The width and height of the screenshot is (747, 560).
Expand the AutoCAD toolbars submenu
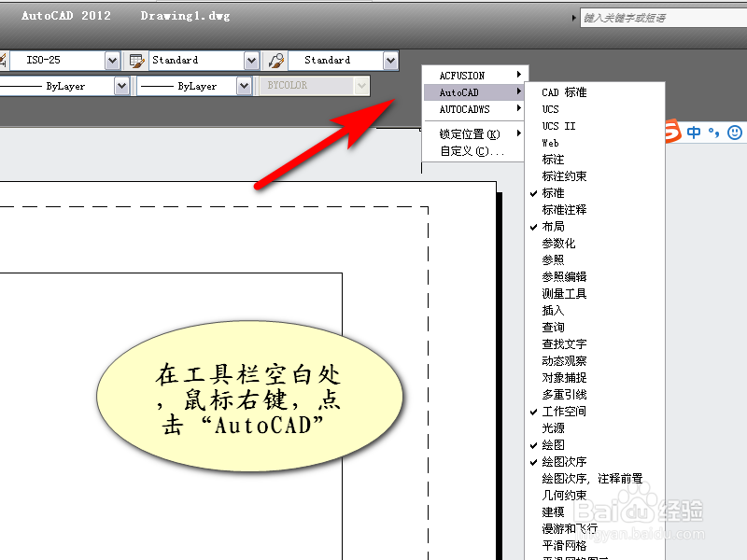pos(474,92)
